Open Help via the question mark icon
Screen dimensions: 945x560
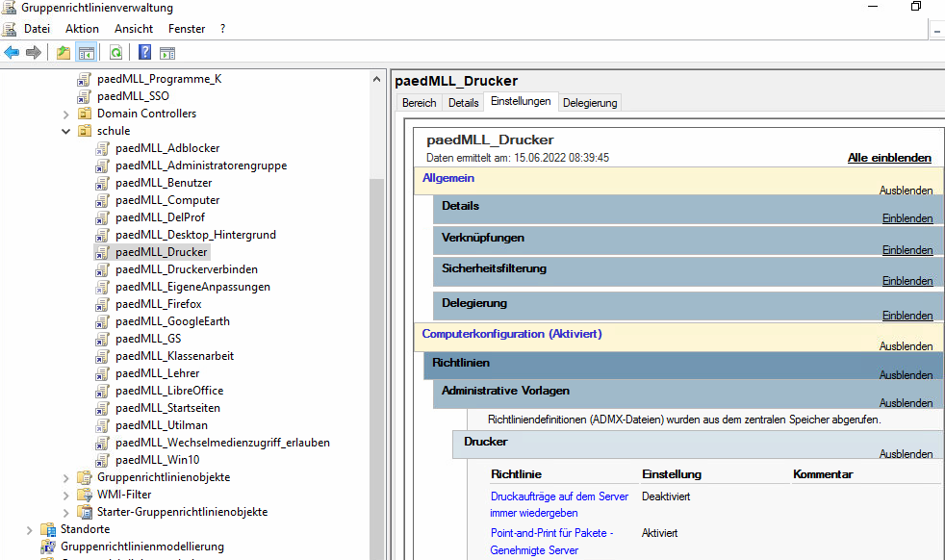144,53
